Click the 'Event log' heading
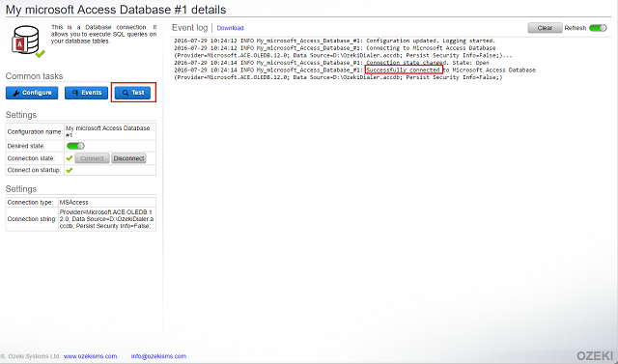Viewport: 618px width, 364px height. coord(189,28)
